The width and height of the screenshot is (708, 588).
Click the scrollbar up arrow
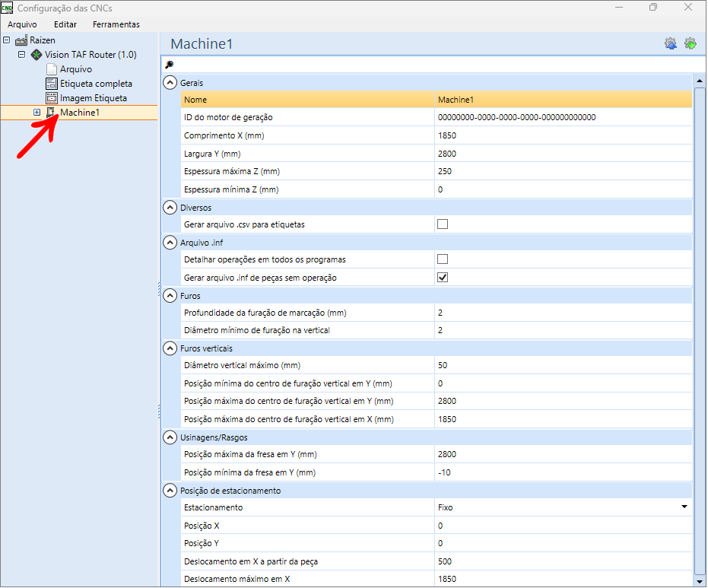click(700, 81)
